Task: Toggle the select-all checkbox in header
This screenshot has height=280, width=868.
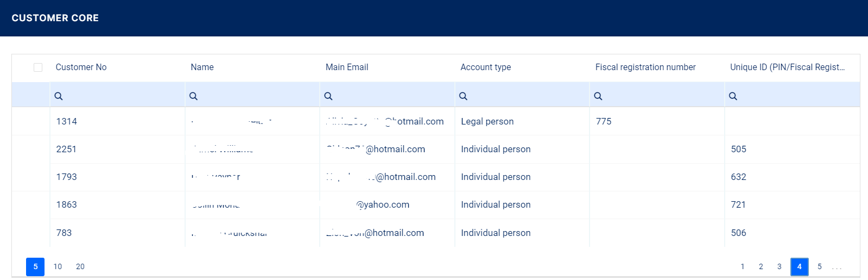Action: (x=38, y=67)
